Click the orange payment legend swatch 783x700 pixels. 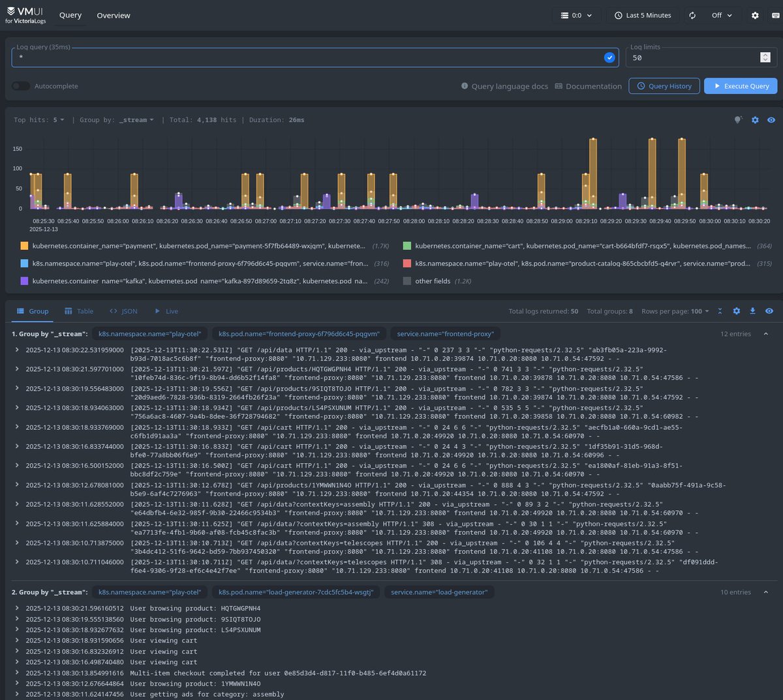[24, 246]
